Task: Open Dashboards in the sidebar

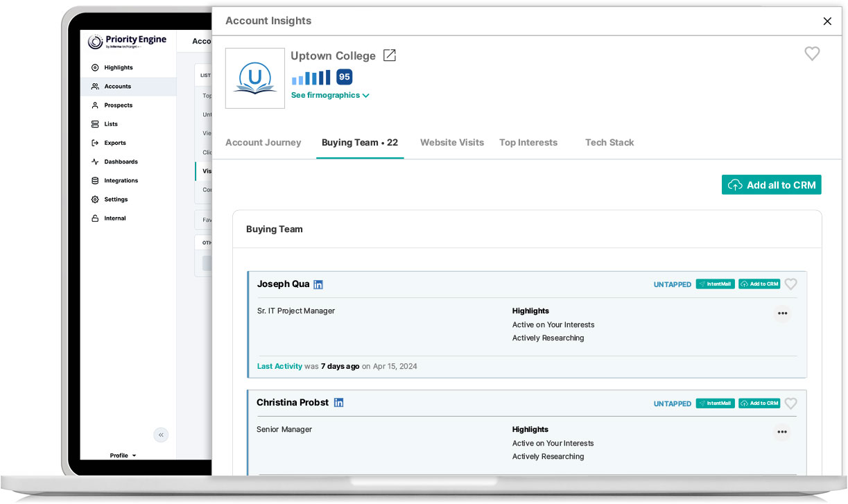Action: point(121,162)
